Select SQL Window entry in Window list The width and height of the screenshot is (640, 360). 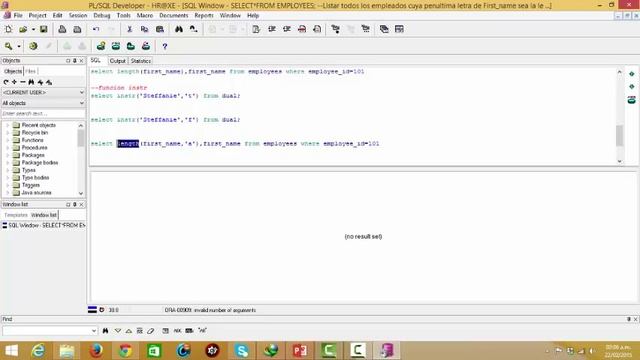click(43, 225)
